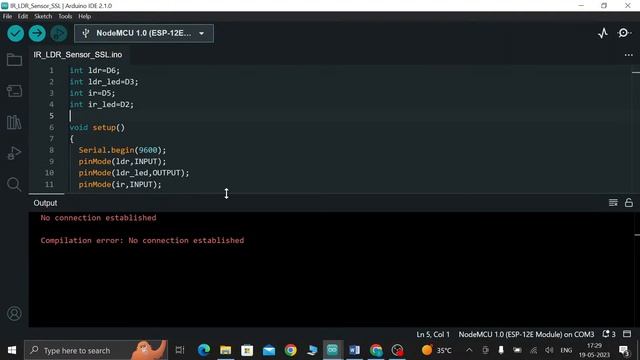Open Task View on the taskbar
640x360 pixels.
point(180,350)
